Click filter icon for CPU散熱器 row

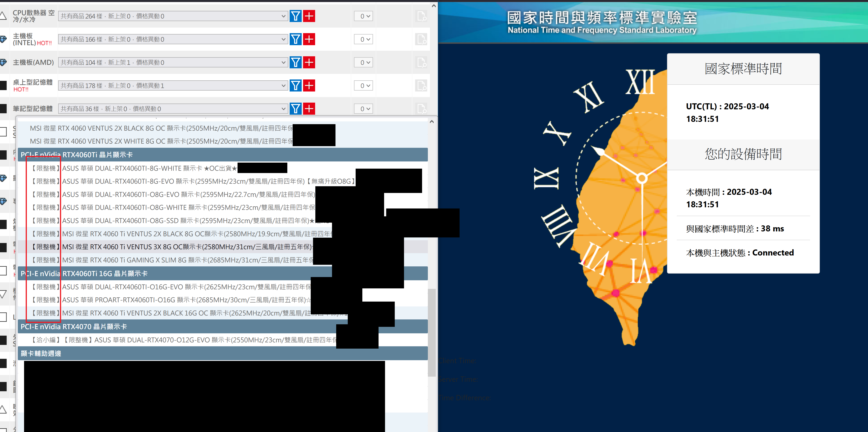point(295,16)
